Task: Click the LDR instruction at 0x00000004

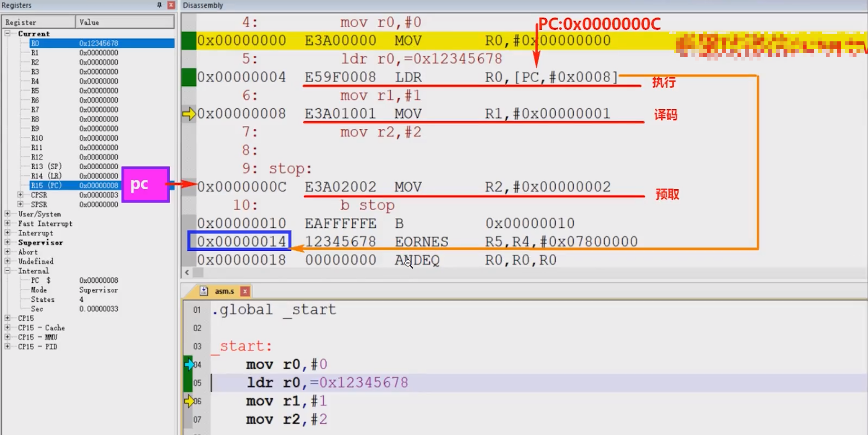Action: (407, 77)
